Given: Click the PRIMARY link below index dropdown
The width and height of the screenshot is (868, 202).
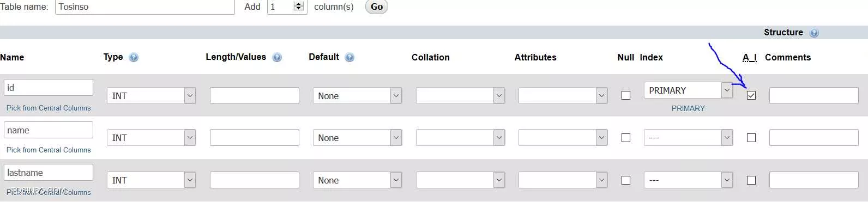Looking at the screenshot, I should pyautogui.click(x=688, y=108).
